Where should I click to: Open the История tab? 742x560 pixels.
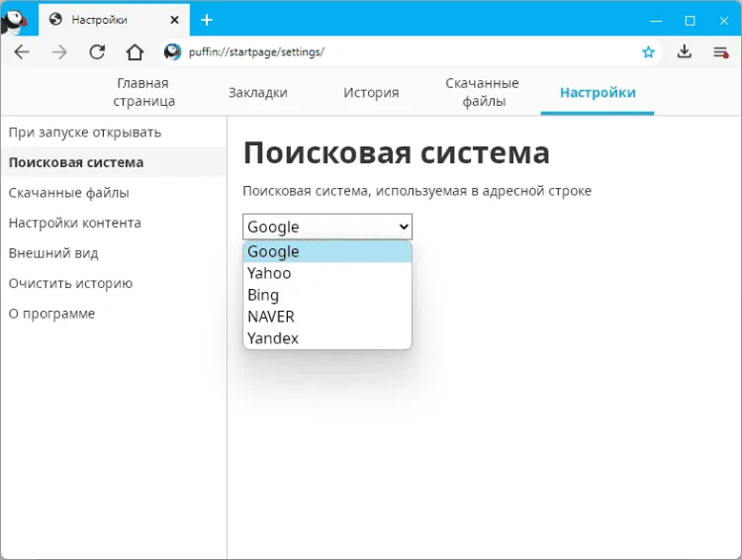(371, 92)
